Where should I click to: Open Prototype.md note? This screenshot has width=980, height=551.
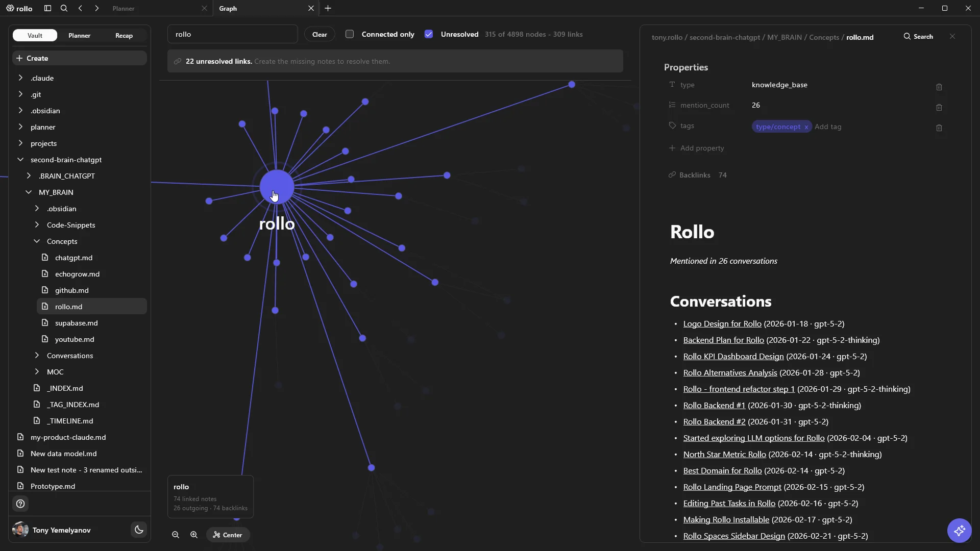tap(80, 486)
